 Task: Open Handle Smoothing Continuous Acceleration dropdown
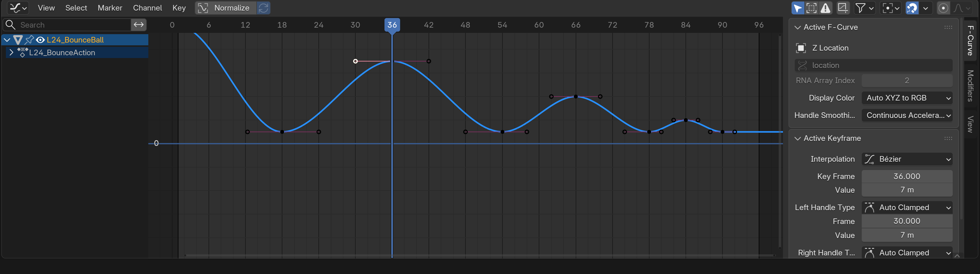coord(907,115)
